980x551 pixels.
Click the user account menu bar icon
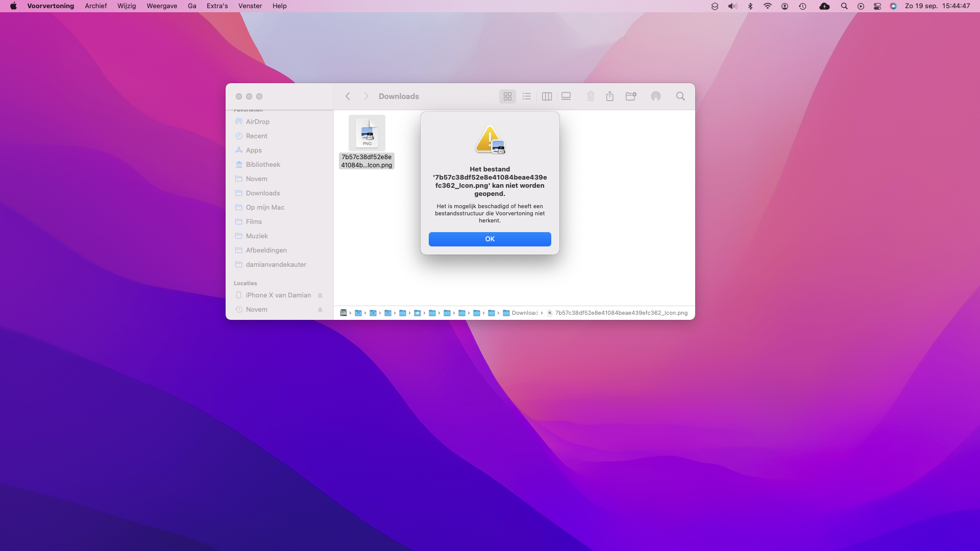point(785,6)
